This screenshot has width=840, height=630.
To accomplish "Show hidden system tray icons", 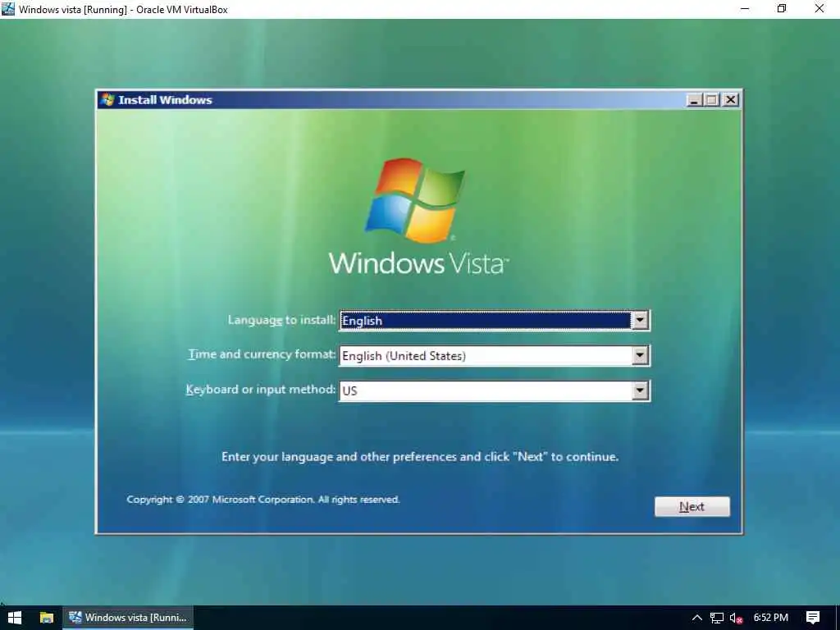I will pyautogui.click(x=696, y=618).
